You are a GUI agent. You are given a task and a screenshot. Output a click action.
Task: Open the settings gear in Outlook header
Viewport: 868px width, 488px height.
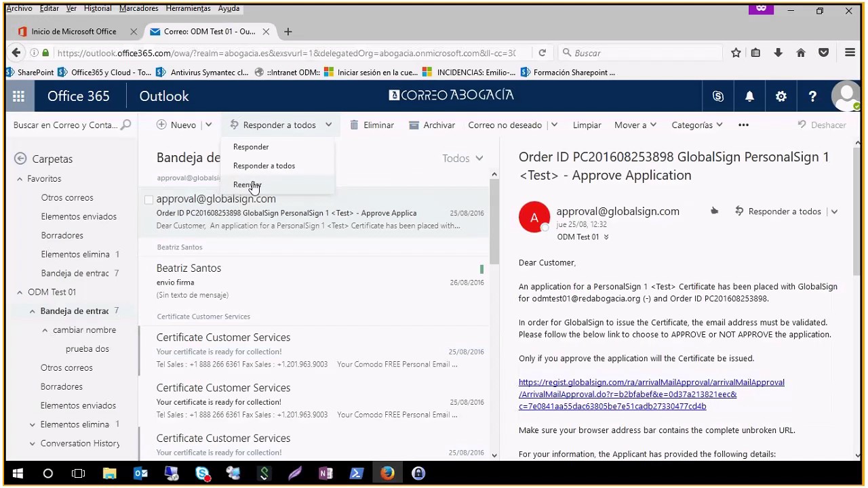tap(781, 96)
